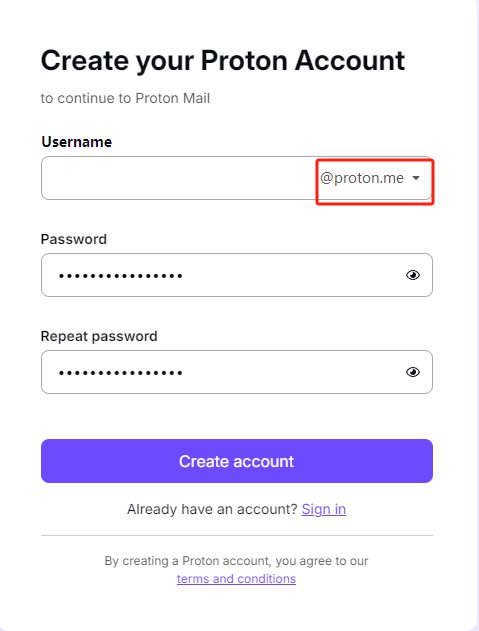The image size is (479, 631).
Task: Click the Create your Proton Account heading
Action: [x=223, y=61]
